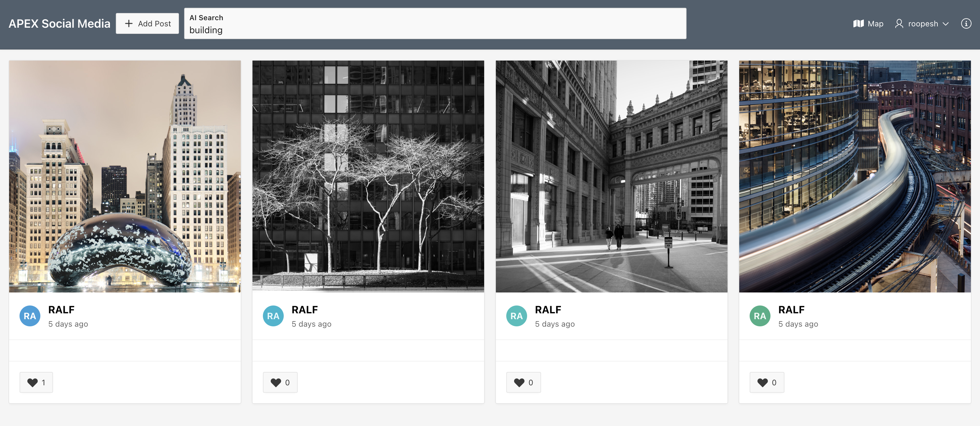The image size is (980, 426).
Task: Click the RA avatar under black-and-white trees post
Action: (x=273, y=316)
